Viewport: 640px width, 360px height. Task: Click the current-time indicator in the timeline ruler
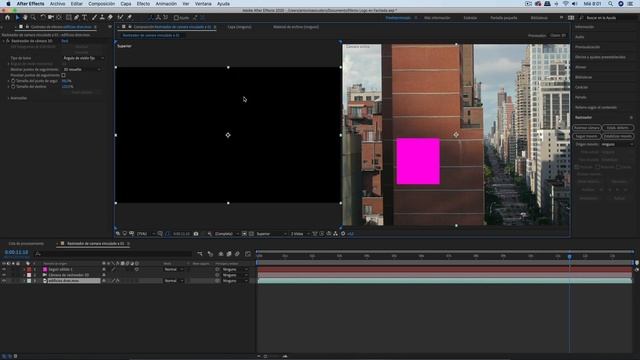(569, 256)
